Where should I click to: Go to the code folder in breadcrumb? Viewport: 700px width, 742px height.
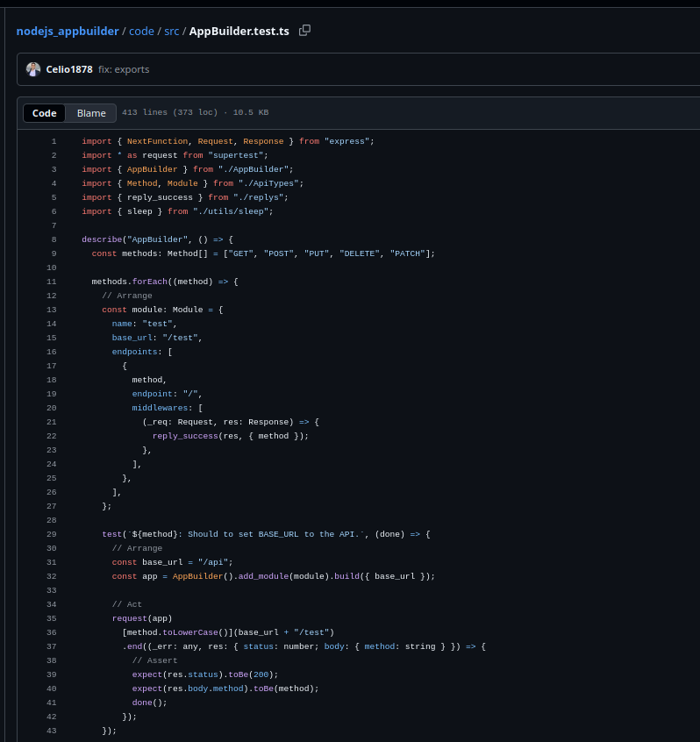pyautogui.click(x=141, y=31)
